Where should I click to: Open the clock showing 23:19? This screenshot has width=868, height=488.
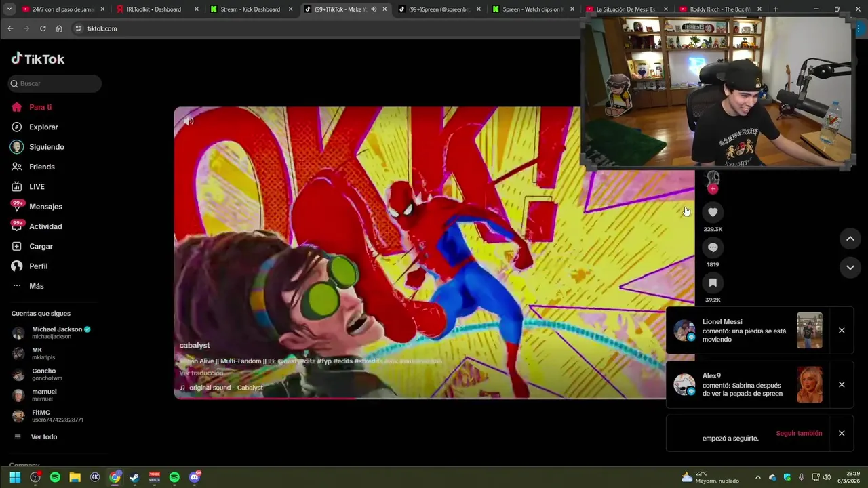click(849, 477)
